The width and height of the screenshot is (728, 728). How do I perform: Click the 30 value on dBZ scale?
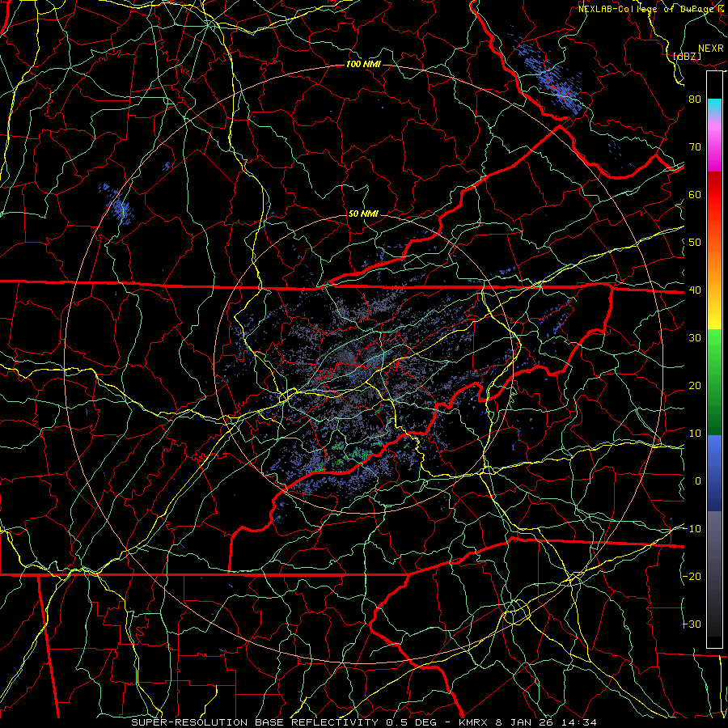point(695,338)
